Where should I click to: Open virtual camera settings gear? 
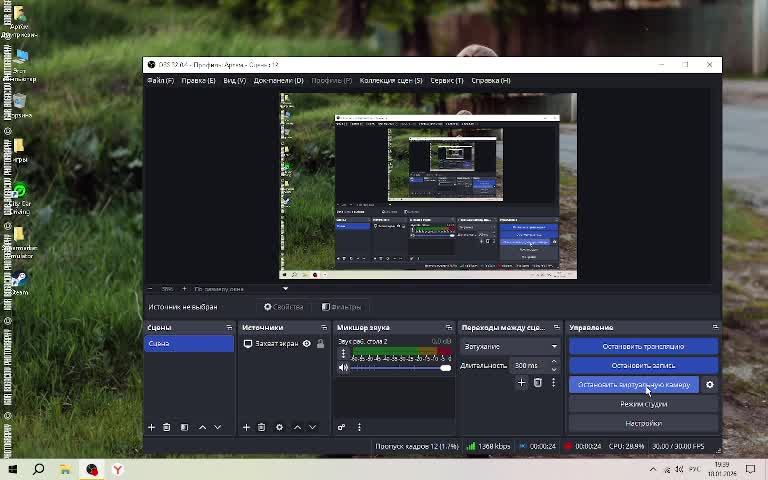coord(710,385)
